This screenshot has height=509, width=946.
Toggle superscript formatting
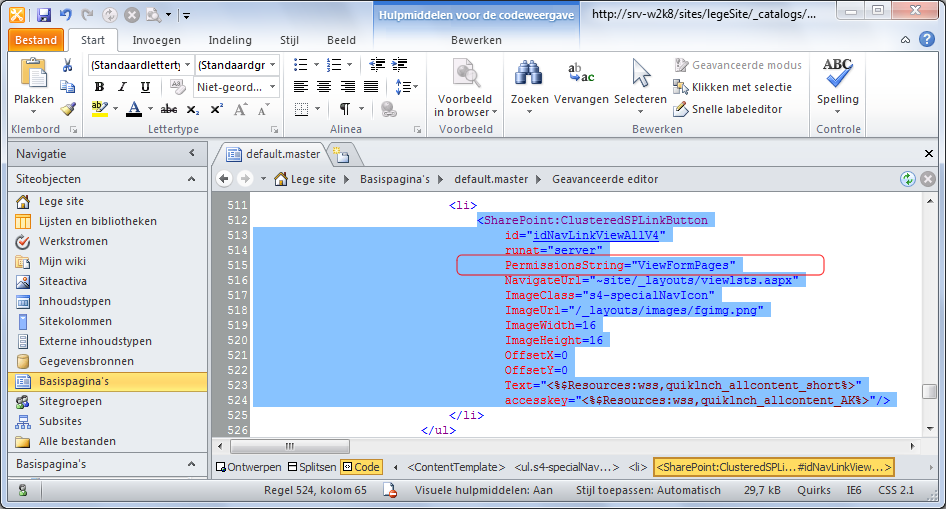(217, 109)
